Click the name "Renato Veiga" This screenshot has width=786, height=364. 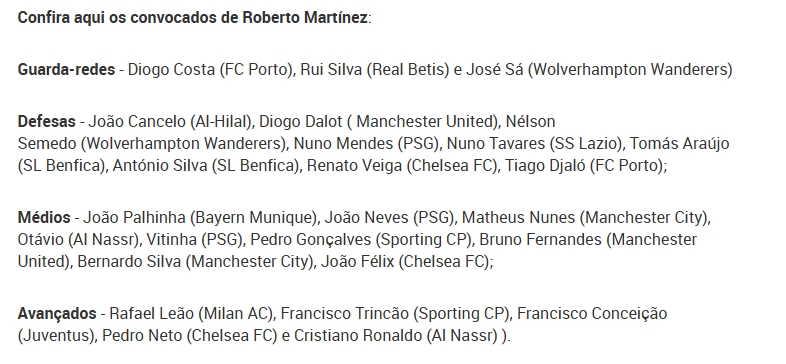[x=354, y=165]
